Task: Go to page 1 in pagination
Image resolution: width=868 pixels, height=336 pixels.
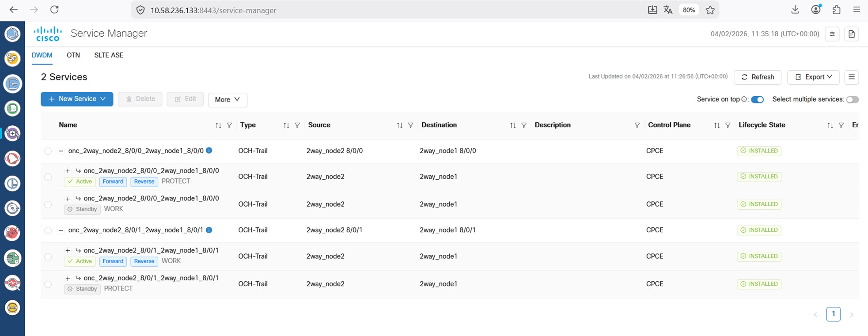Action: pyautogui.click(x=834, y=314)
